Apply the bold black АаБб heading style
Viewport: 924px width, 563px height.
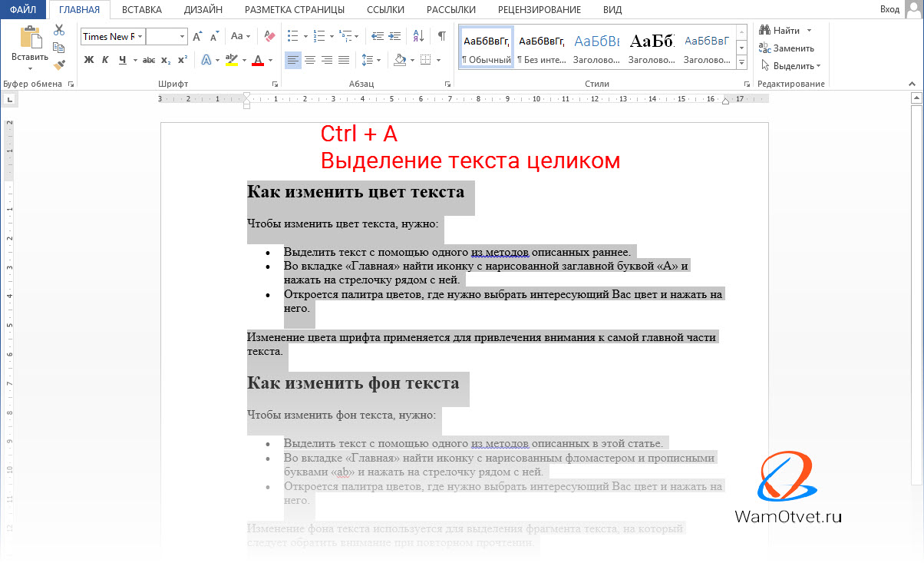652,48
